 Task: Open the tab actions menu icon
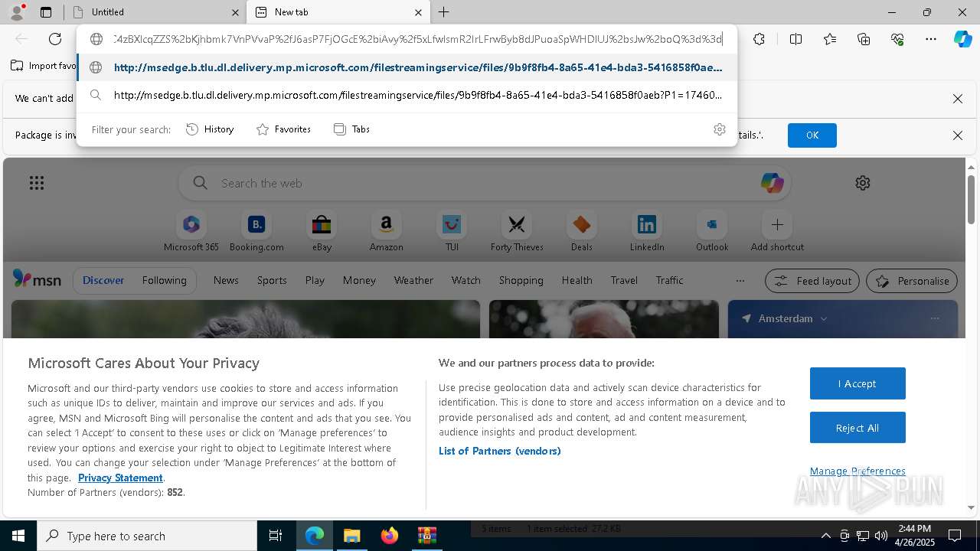(x=46, y=12)
